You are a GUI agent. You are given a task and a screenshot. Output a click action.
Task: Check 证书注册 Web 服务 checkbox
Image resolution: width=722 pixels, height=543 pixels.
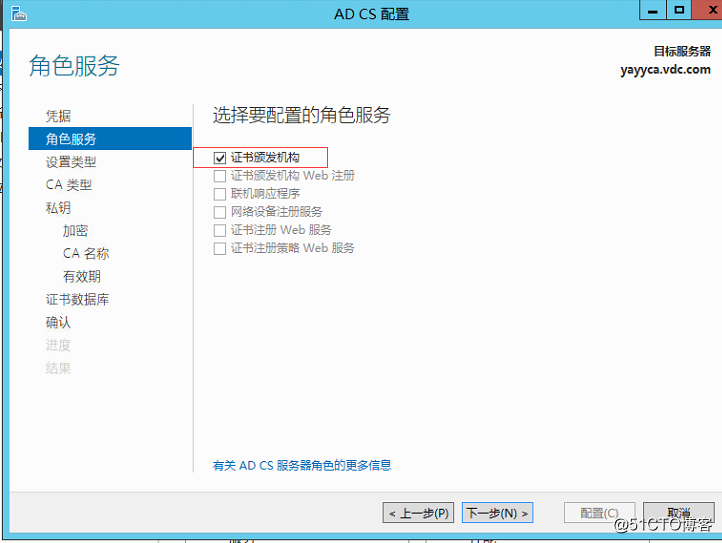tap(220, 230)
